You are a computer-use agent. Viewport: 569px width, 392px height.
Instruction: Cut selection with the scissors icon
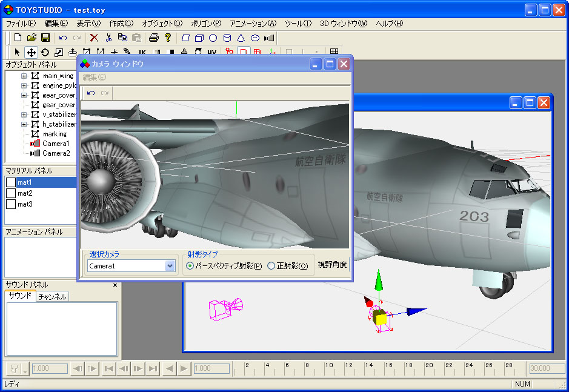click(x=108, y=38)
